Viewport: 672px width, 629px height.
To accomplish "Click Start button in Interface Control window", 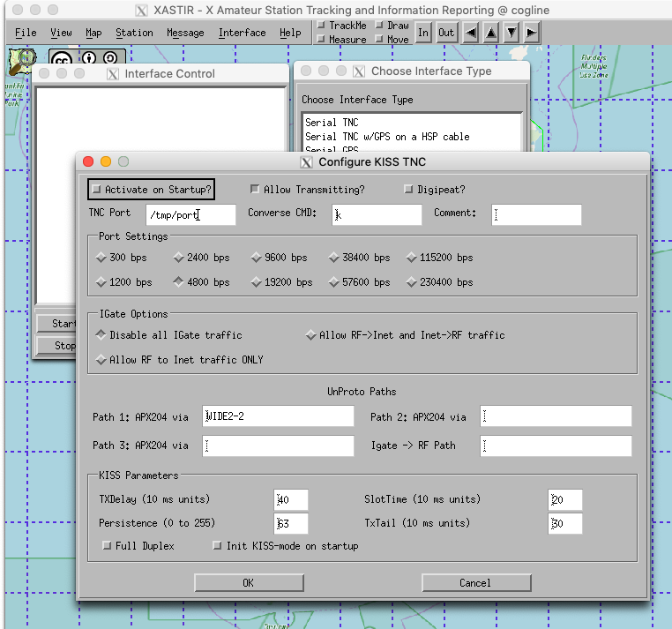I will click(x=57, y=323).
